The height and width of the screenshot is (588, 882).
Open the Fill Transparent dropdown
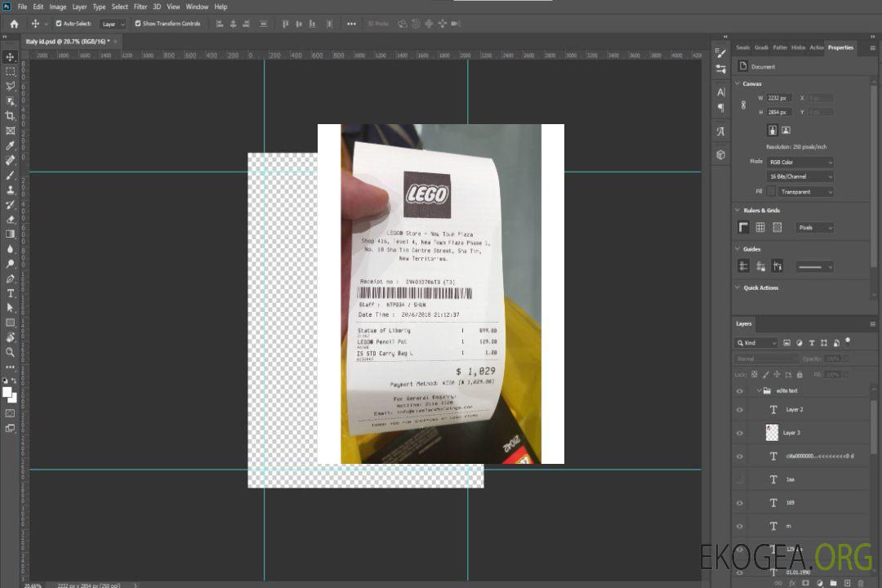pos(805,192)
